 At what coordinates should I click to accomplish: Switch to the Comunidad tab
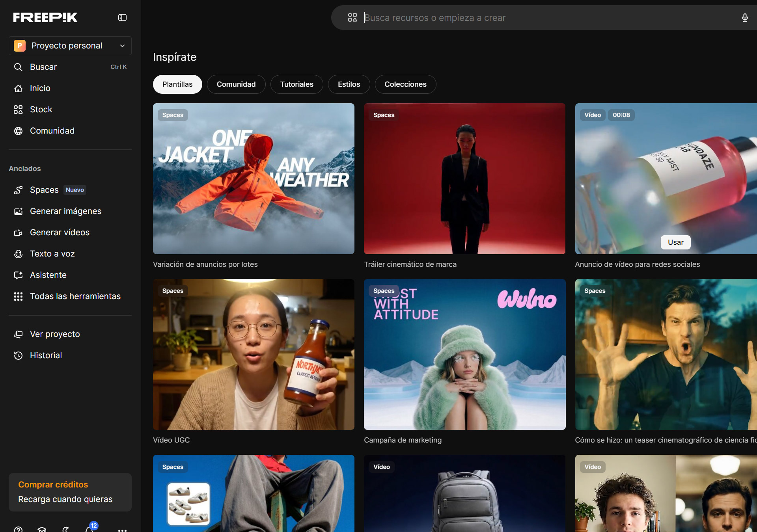tap(236, 84)
